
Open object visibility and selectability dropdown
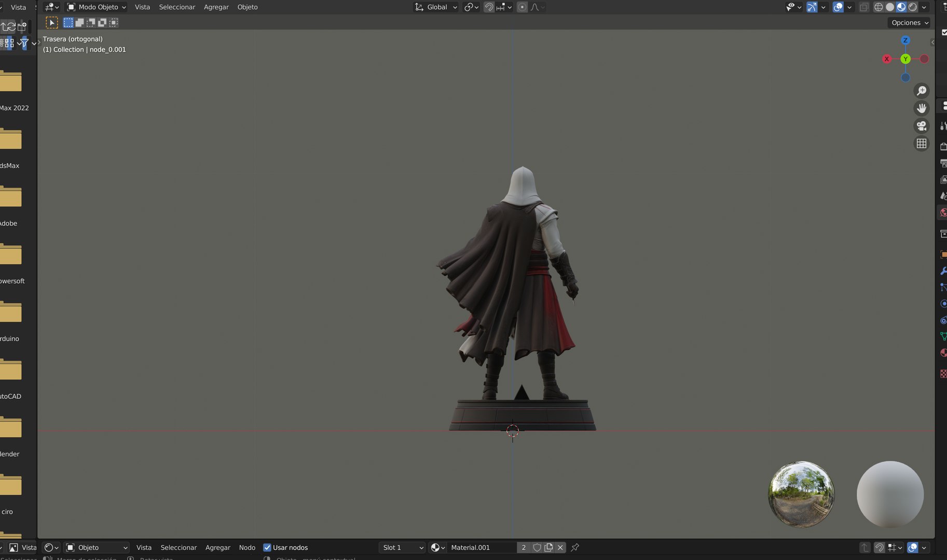click(x=794, y=7)
